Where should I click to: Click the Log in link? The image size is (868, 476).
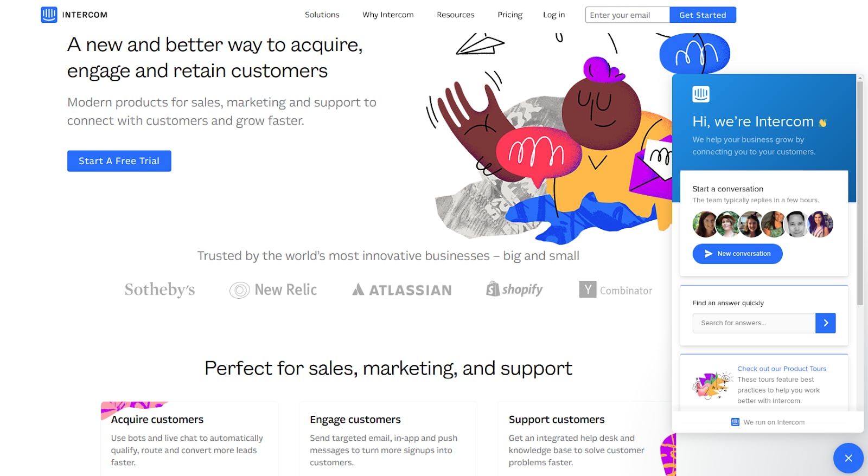pos(554,15)
